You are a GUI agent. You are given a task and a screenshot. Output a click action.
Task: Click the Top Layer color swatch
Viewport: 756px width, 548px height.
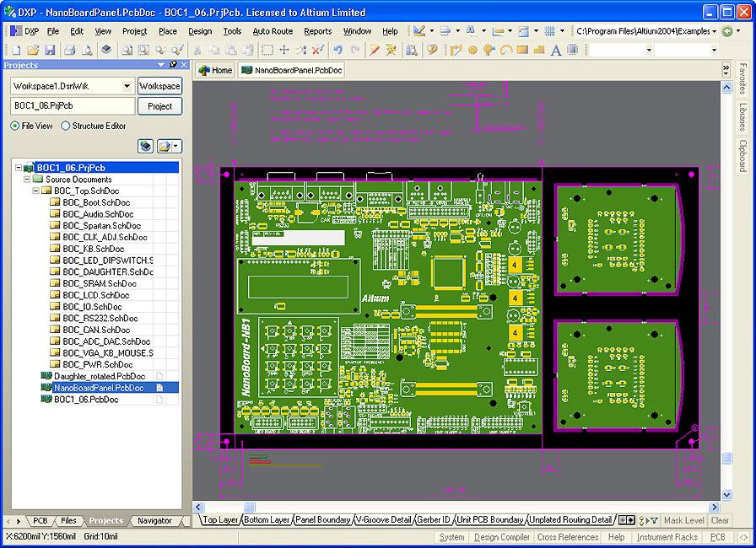click(198, 520)
